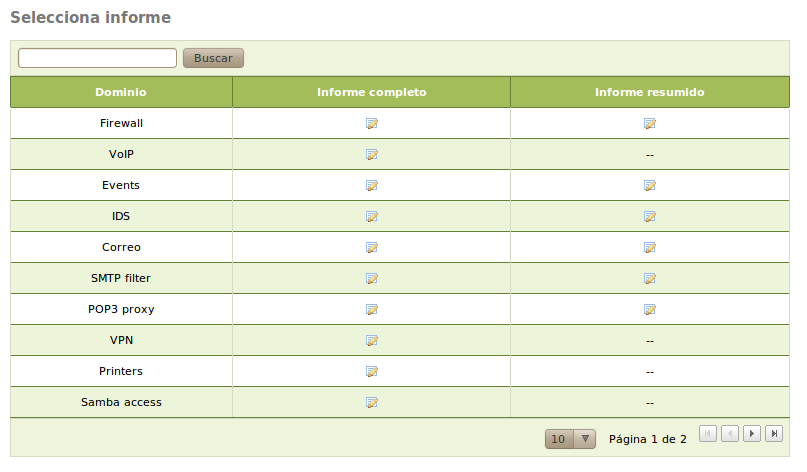Click the Buscar button
Image resolution: width=807 pixels, height=472 pixels.
213,58
